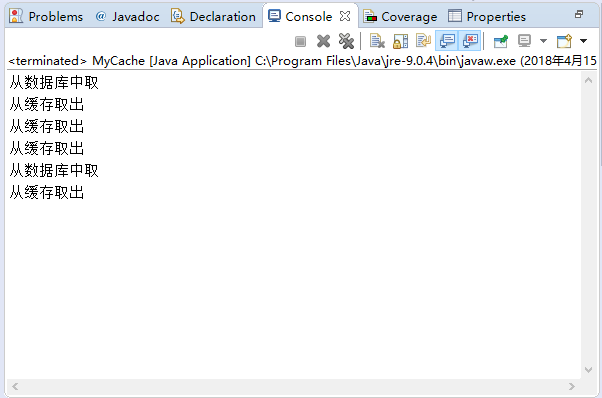Expand Display Selected Console dropdown arrow

543,41
